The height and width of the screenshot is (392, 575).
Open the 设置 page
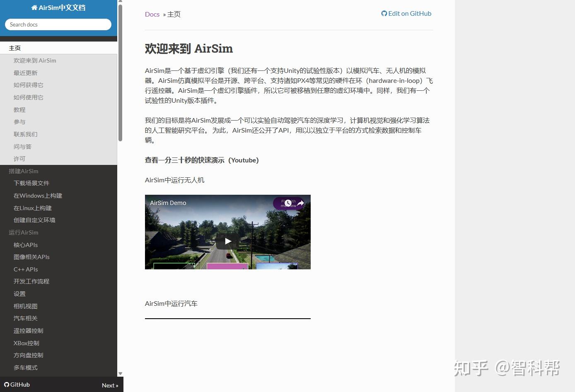pos(19,293)
